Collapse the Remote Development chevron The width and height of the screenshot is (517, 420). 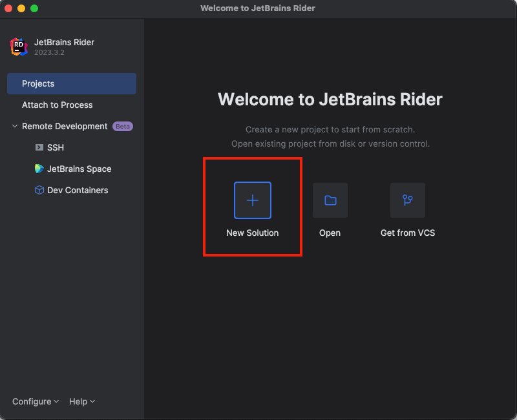click(x=15, y=126)
